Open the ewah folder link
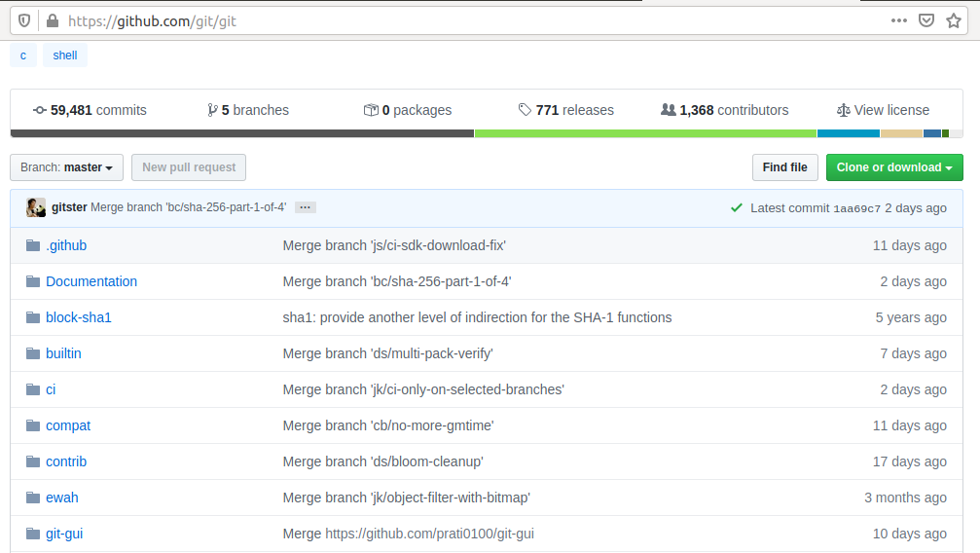 [x=62, y=498]
